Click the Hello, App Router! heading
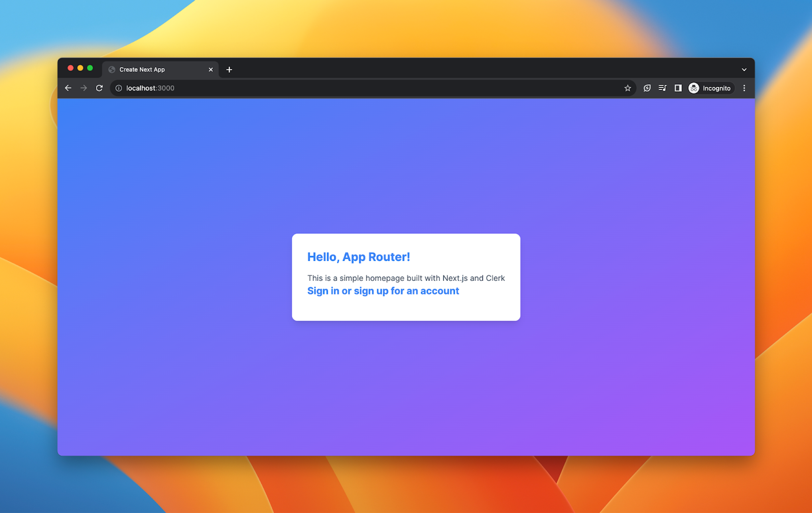Image resolution: width=812 pixels, height=513 pixels. [358, 257]
